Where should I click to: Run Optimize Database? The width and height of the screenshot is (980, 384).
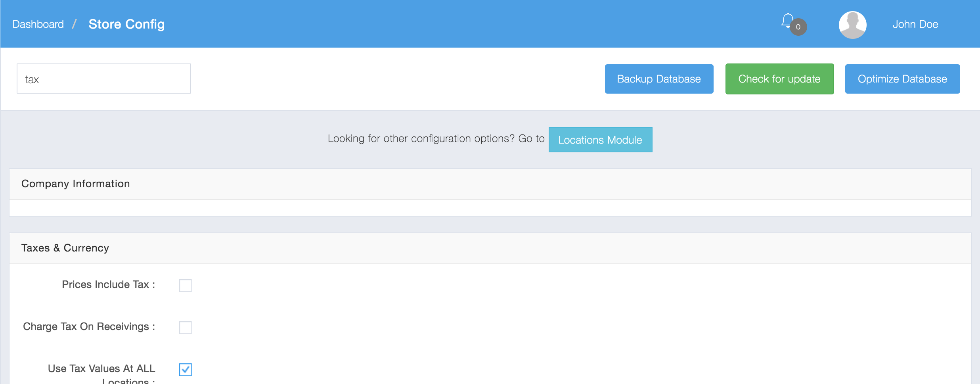click(x=902, y=79)
